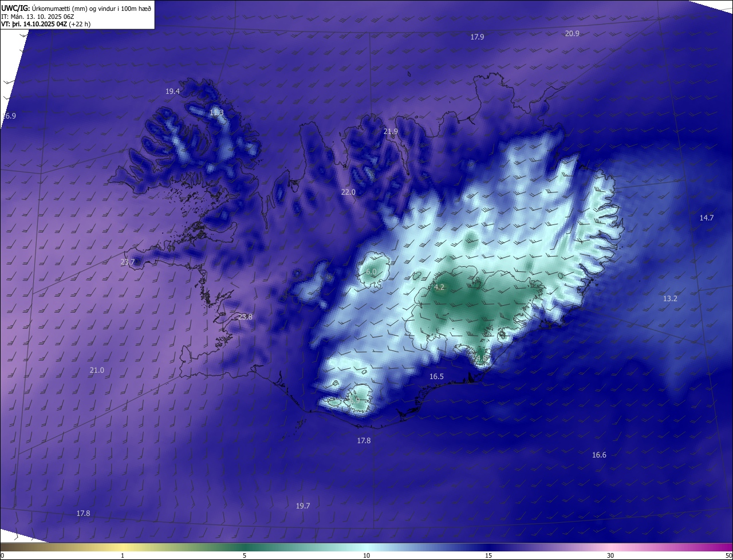Click the value label 19.4 near the Westfjords

pos(172,92)
